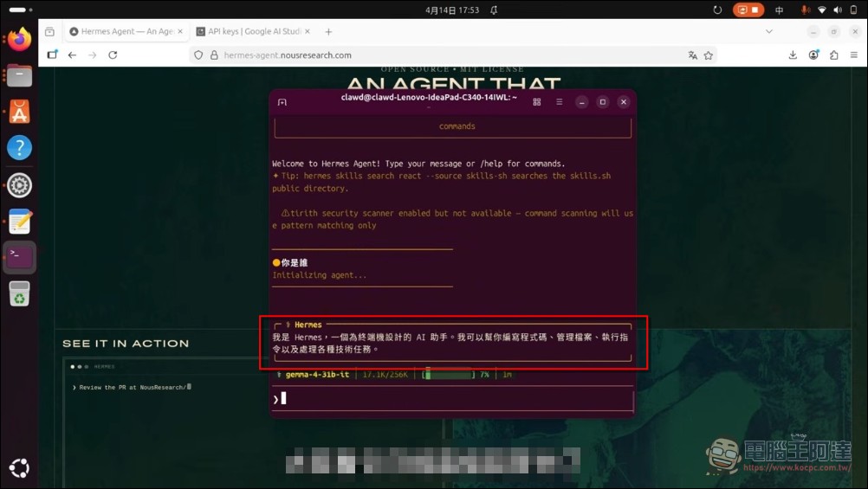Image resolution: width=868 pixels, height=489 pixels.
Task: Click the notification bell in top bar
Action: click(x=493, y=10)
